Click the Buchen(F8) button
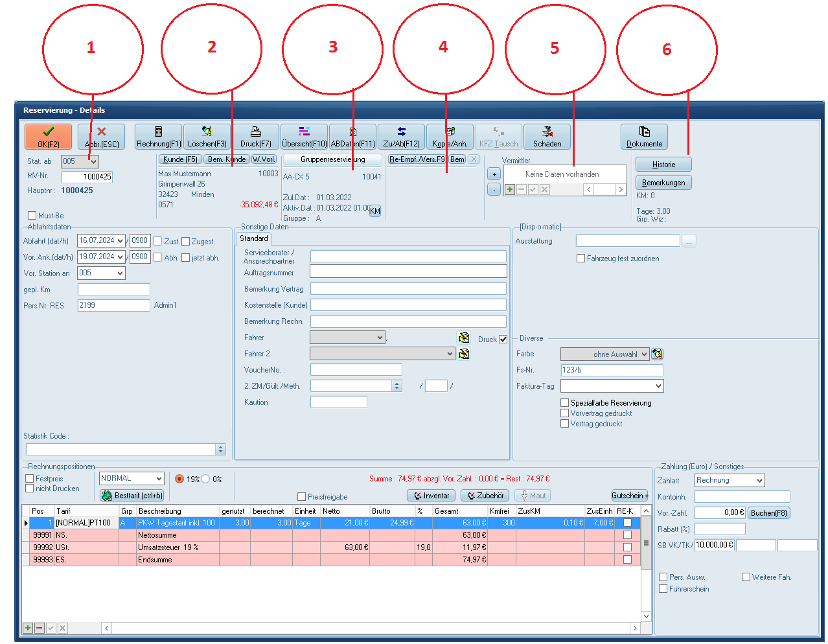Screen dimensions: 828x644 pos(769,513)
